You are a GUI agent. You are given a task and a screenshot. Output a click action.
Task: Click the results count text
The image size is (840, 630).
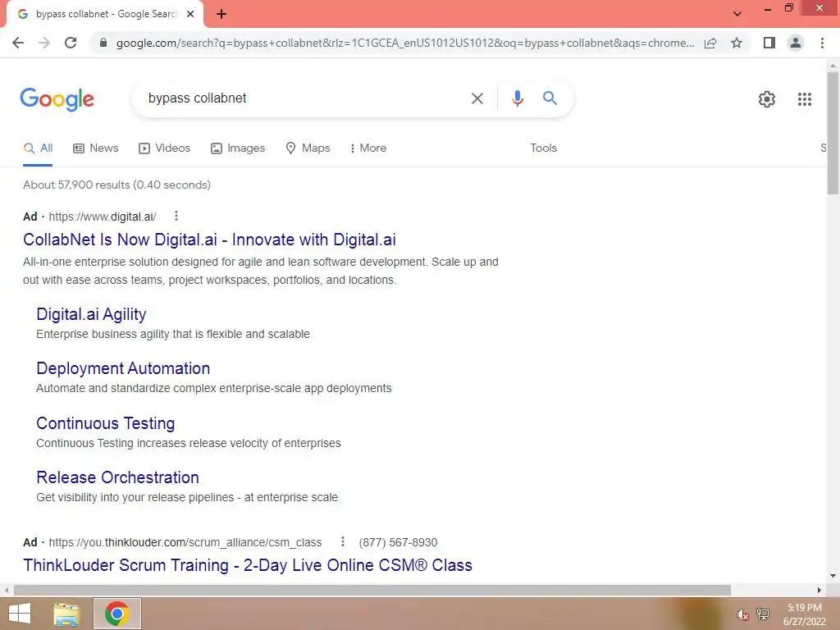[116, 185]
